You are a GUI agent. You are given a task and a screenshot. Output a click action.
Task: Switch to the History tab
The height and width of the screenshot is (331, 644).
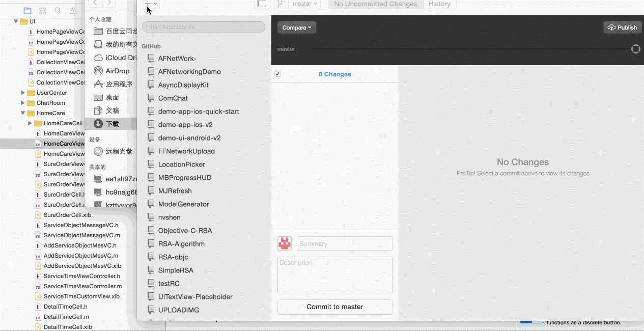coord(439,4)
